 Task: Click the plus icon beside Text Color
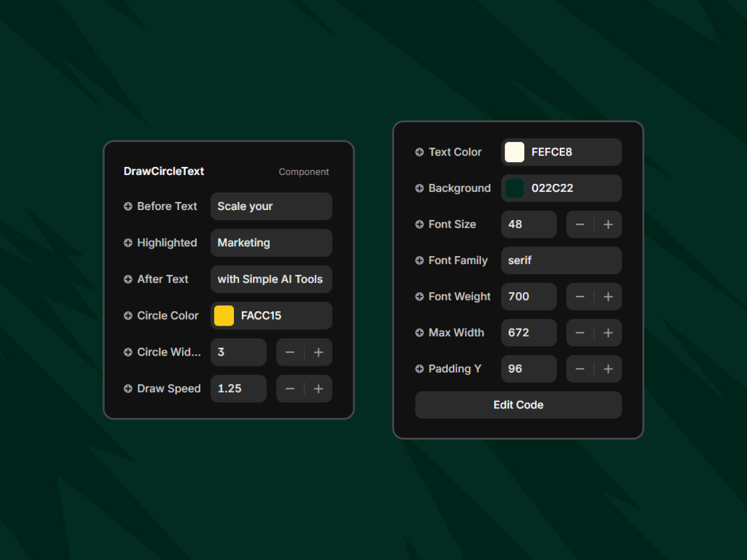coord(419,152)
